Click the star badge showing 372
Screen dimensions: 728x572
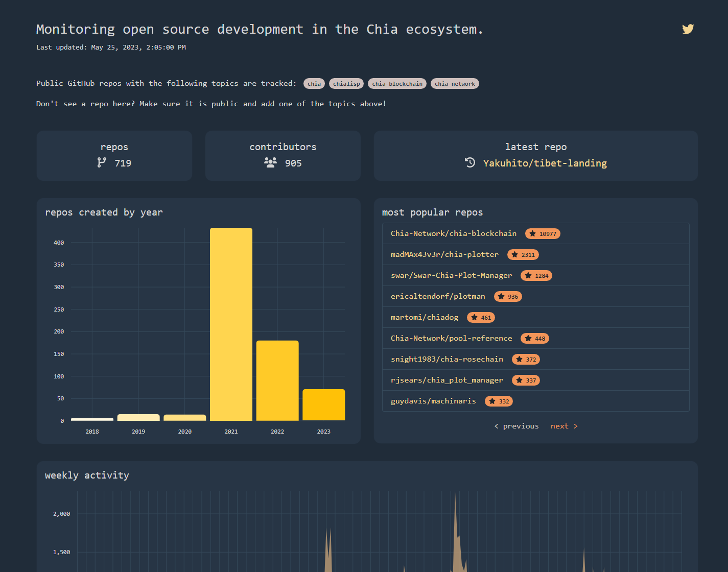coord(526,360)
